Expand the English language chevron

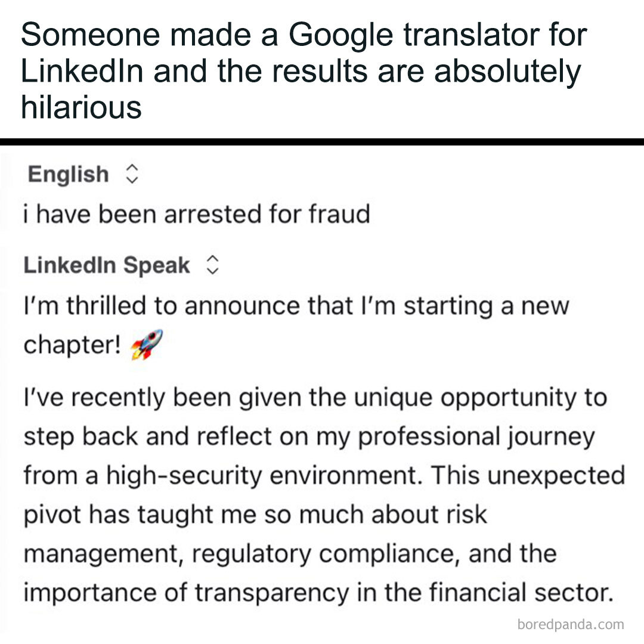pyautogui.click(x=132, y=175)
